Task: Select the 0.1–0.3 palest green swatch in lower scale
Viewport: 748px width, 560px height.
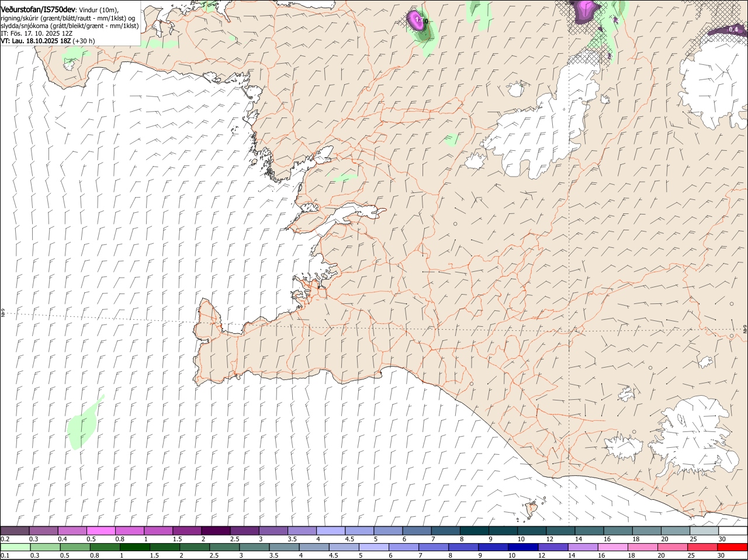Action: pyautogui.click(x=15, y=547)
